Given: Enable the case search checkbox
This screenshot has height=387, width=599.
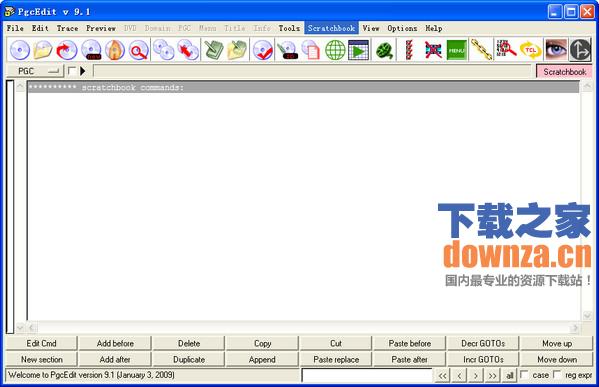Looking at the screenshot, I should pos(525,375).
